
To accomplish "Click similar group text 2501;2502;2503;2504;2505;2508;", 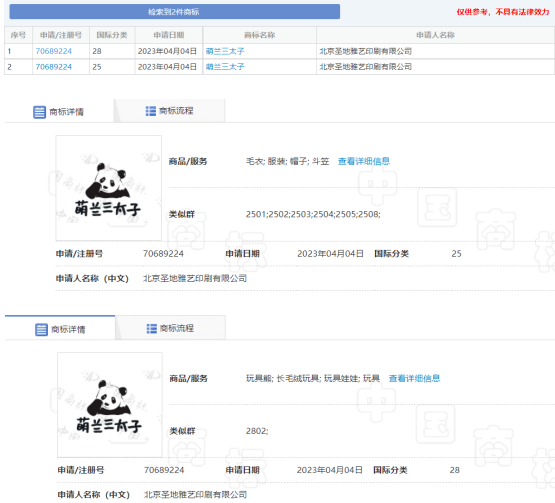I will point(313,214).
